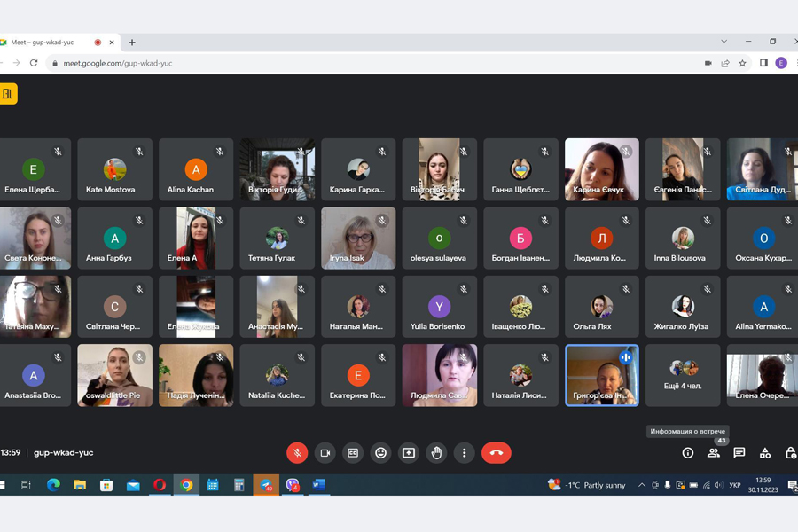Open File Explorer from taskbar
The height and width of the screenshot is (532, 798).
tap(80, 485)
